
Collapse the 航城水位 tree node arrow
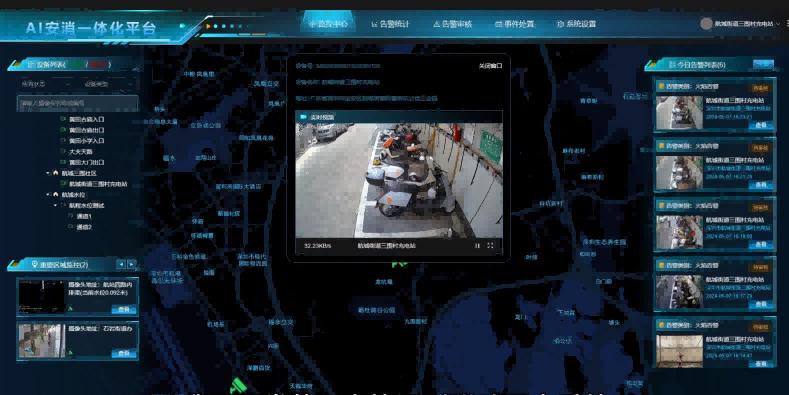48,195
